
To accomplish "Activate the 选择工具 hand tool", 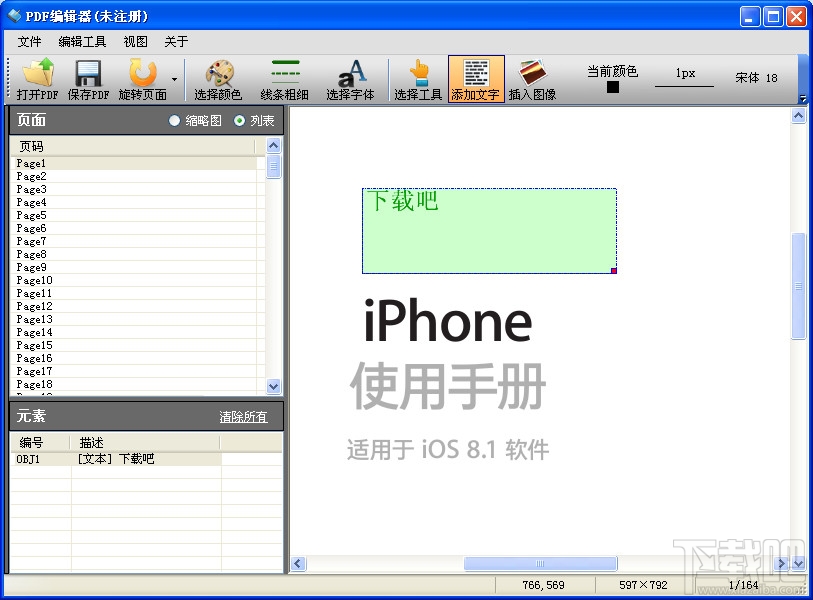I will coord(418,79).
